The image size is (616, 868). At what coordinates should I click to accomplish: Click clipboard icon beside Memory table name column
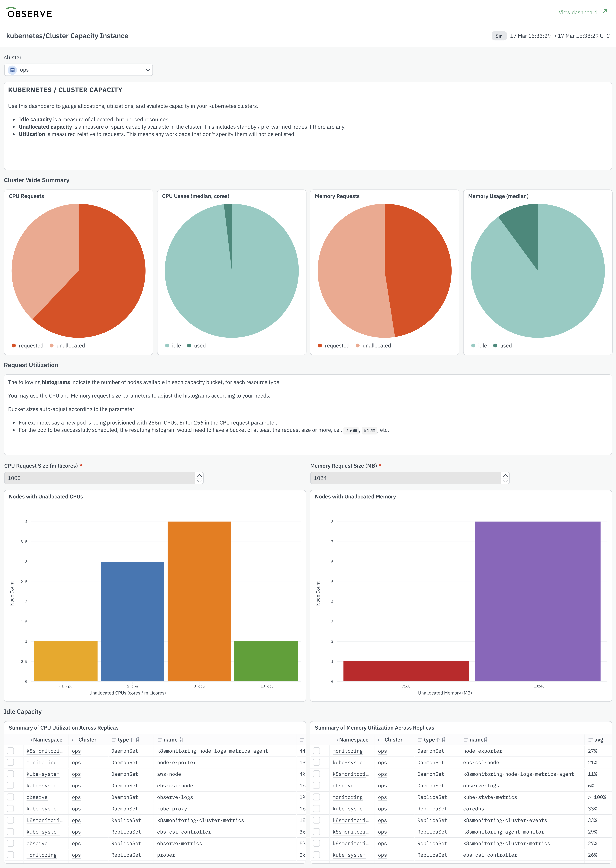coord(486,740)
